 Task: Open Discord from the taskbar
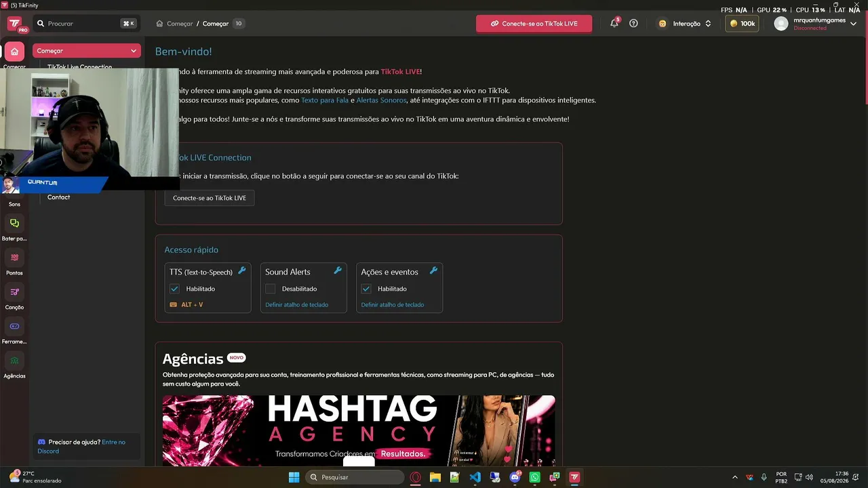(515, 477)
